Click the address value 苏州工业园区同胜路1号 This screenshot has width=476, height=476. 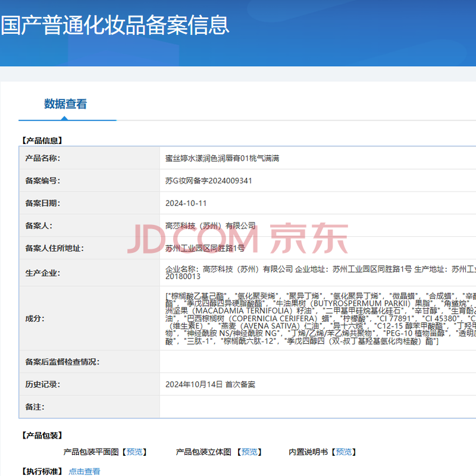(x=205, y=248)
